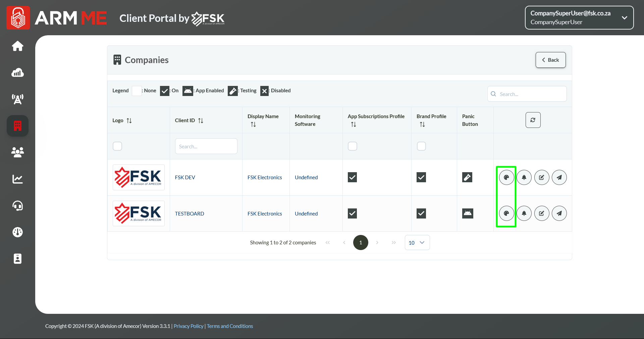
Task: Toggle the Brand Profile filter checkbox
Action: 421,146
